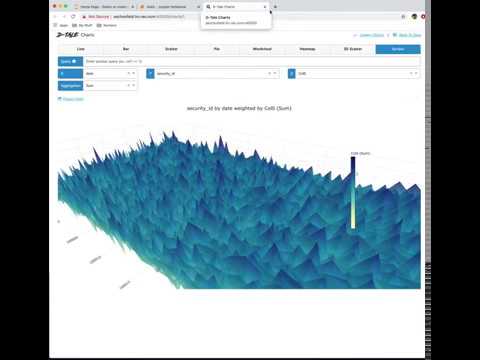Open a new browser tab
The image size is (480, 360).
coord(275,7)
